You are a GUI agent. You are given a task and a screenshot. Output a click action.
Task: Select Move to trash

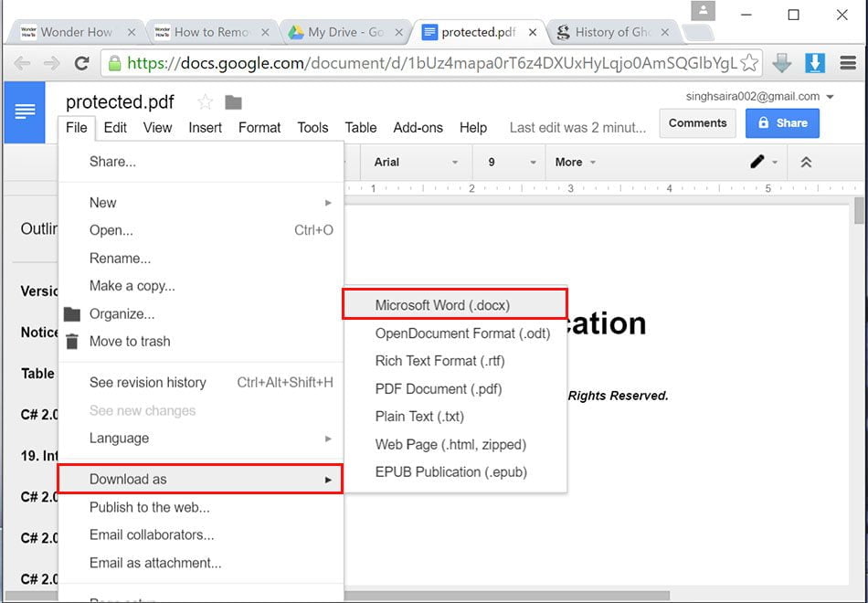click(201, 341)
